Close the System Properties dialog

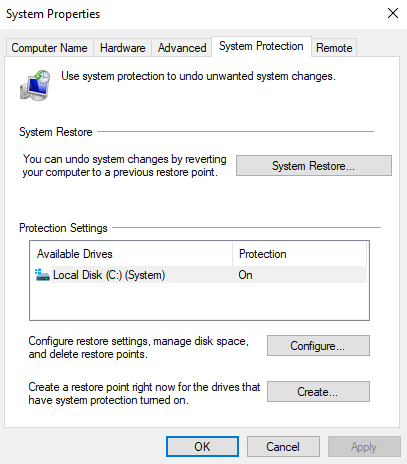pos(393,13)
